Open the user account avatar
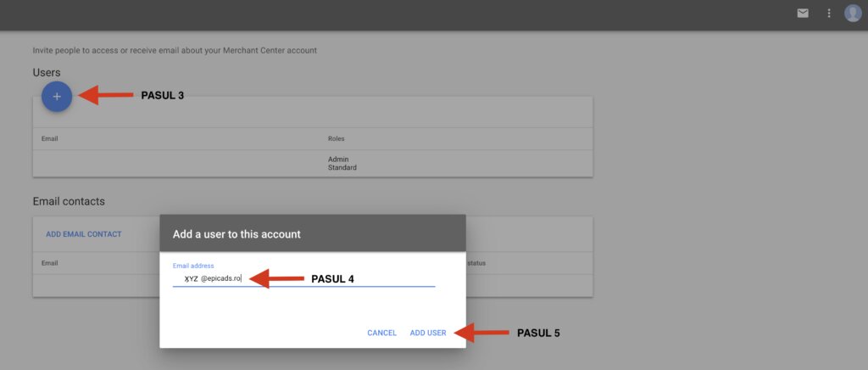 [853, 14]
